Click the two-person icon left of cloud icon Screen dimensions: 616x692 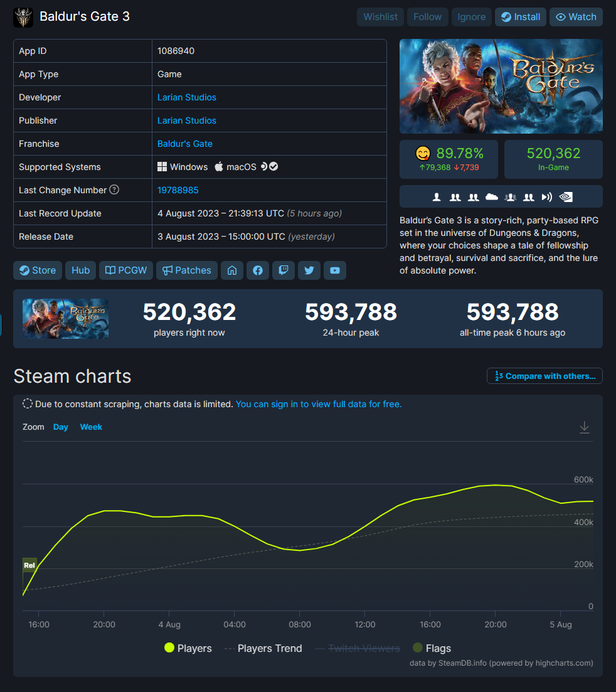pos(474,197)
